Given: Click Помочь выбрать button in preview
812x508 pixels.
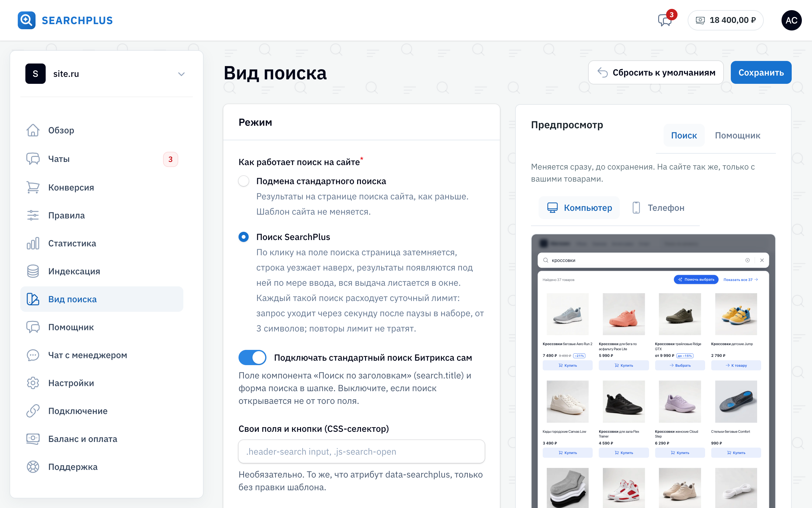Looking at the screenshot, I should (696, 279).
